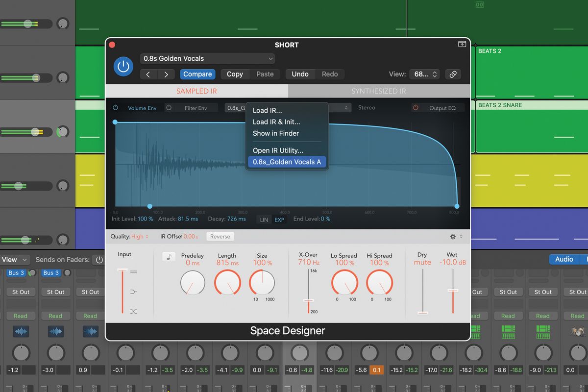Toggle the Volume Env power switch

click(116, 107)
